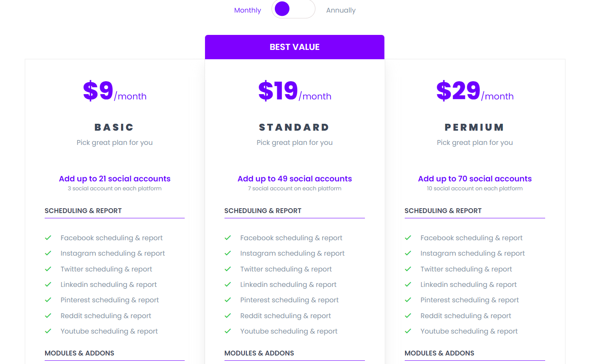Click 'Add up to 70 social accounts'
Screen dimensions: 589x364
(x=475, y=179)
